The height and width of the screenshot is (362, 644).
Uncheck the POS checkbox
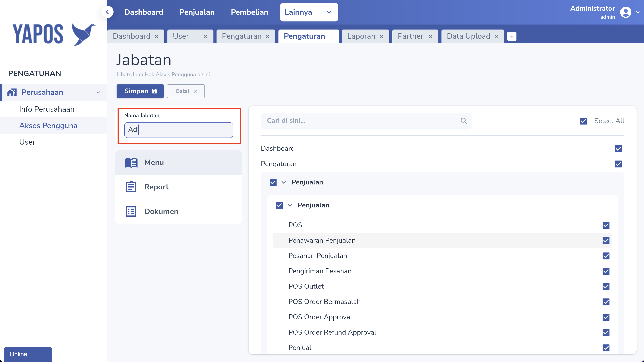606,225
